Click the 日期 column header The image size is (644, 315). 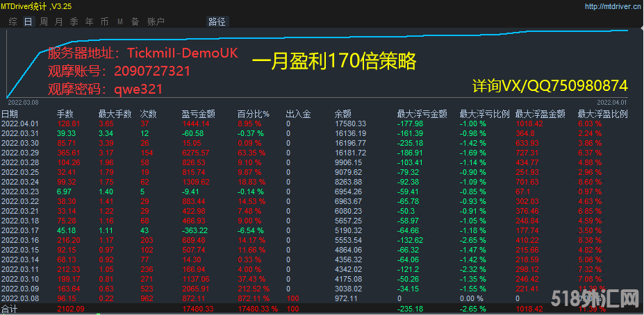click(x=10, y=114)
